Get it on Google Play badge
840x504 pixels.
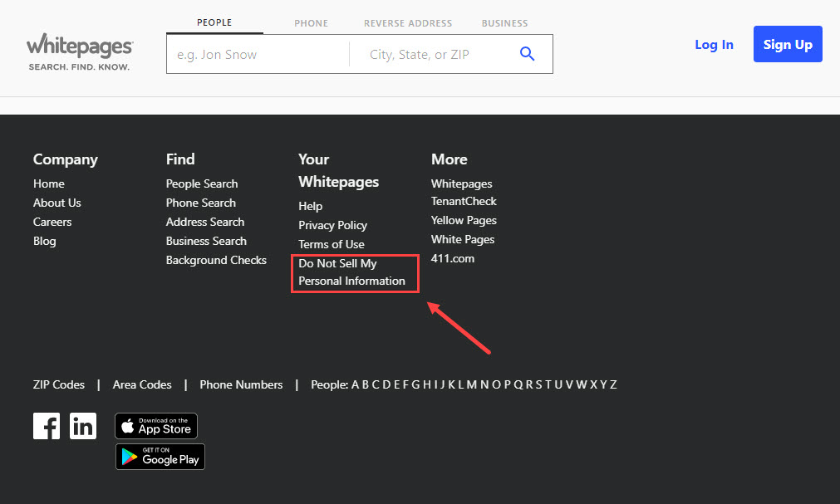pos(160,457)
